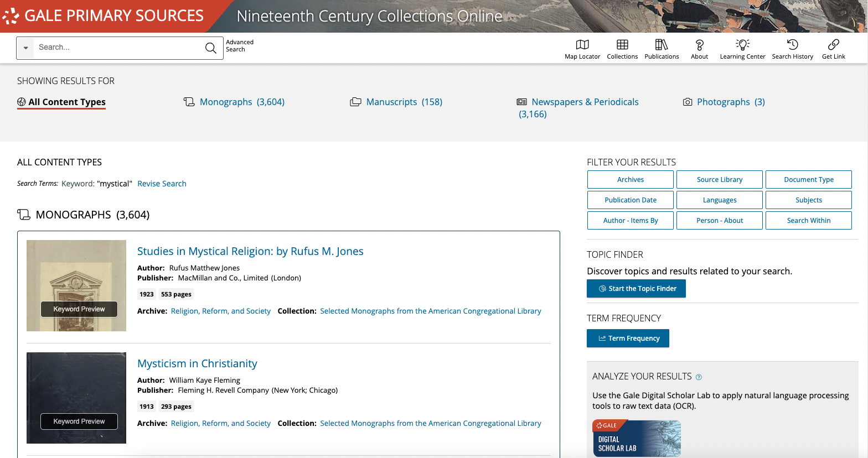Filter results by Publication Date
Viewport: 868px width, 458px height.
[x=631, y=200]
